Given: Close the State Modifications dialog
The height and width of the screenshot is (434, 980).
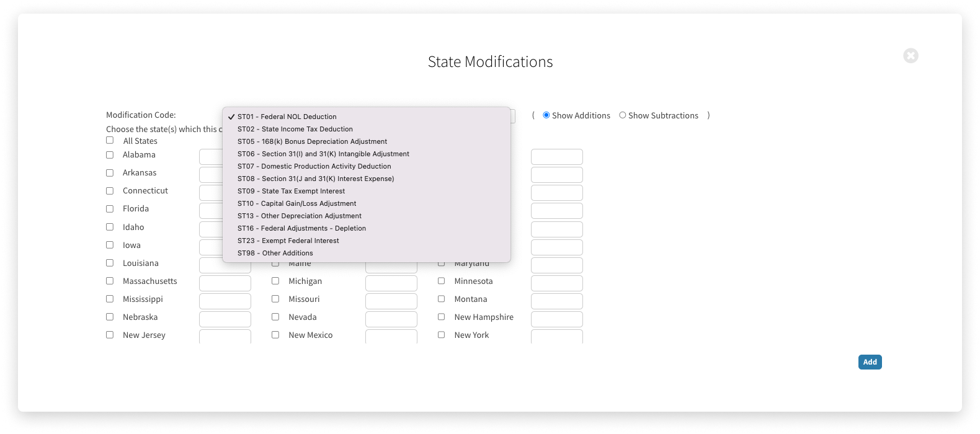Looking at the screenshot, I should [911, 56].
